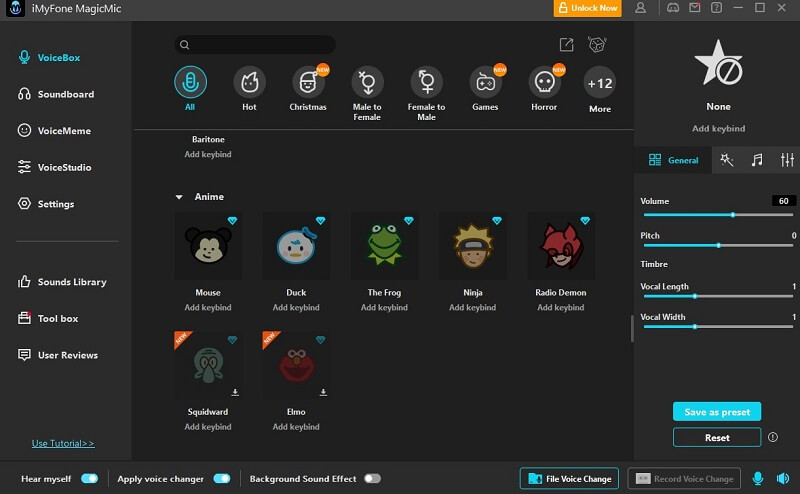Screen dimensions: 800x494
Task: Collapse the Anime section arrow
Action: click(x=179, y=197)
